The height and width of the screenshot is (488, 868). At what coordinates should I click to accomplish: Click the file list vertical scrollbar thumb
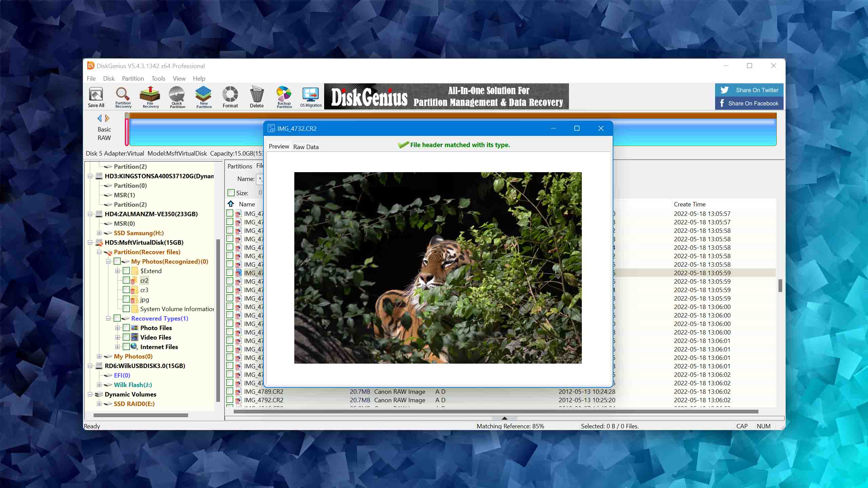[x=780, y=285]
